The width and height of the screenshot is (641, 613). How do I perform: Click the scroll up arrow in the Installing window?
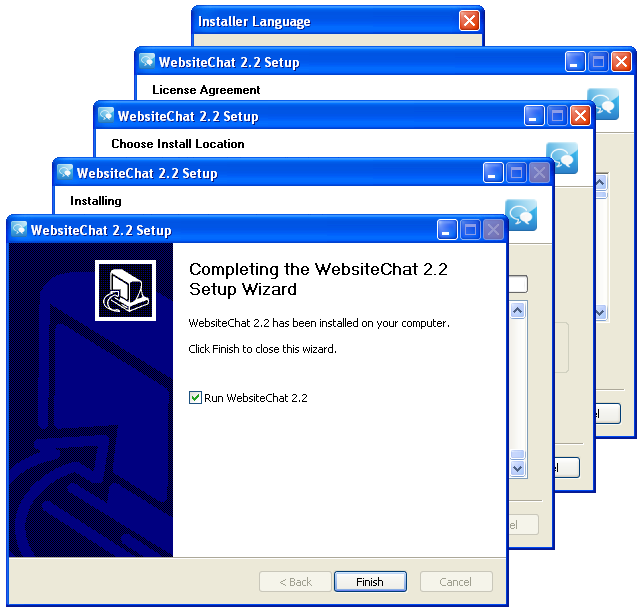pyautogui.click(x=518, y=311)
